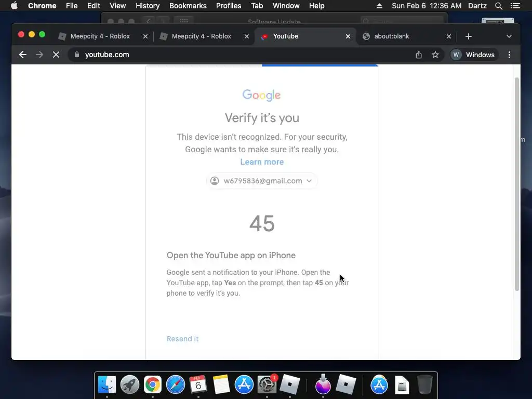This screenshot has width=532, height=399.
Task: Open the Edit menu
Action: (x=94, y=6)
